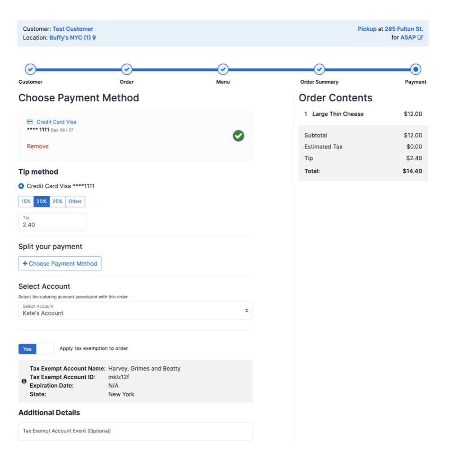Toggle the Yes tax exemption switch
This screenshot has height=451, width=476.
tap(36, 349)
